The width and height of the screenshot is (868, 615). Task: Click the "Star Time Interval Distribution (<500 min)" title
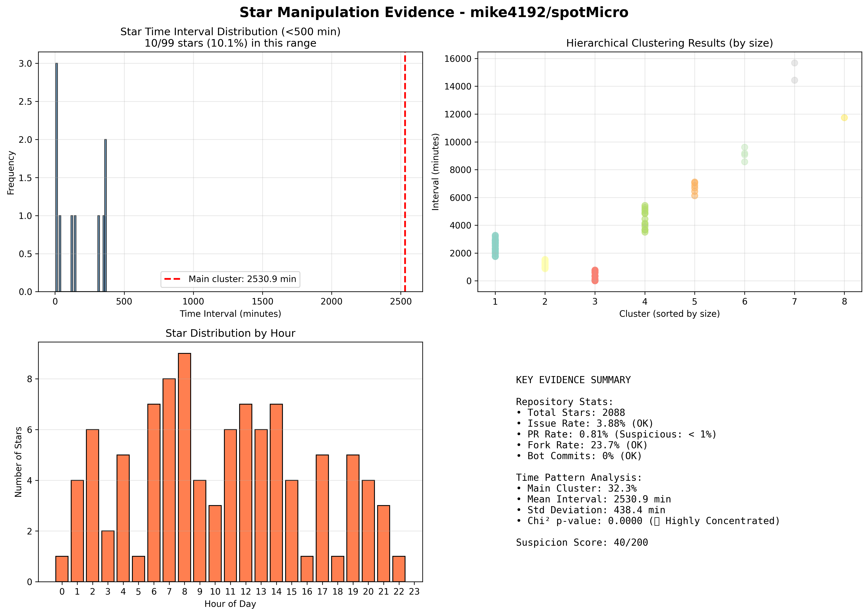tap(230, 32)
